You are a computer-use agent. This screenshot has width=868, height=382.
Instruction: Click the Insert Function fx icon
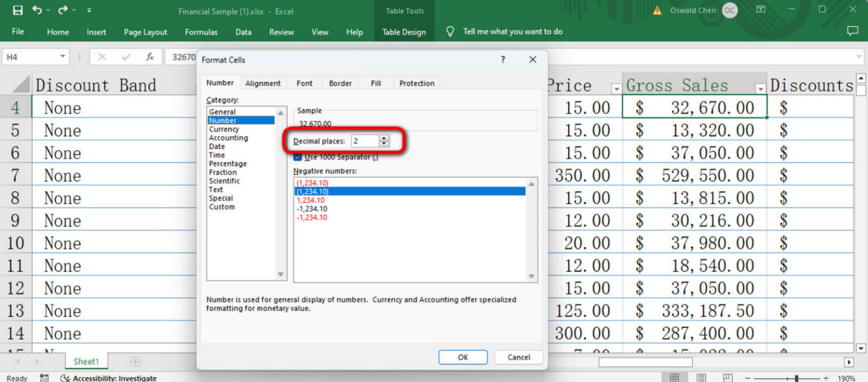point(150,57)
